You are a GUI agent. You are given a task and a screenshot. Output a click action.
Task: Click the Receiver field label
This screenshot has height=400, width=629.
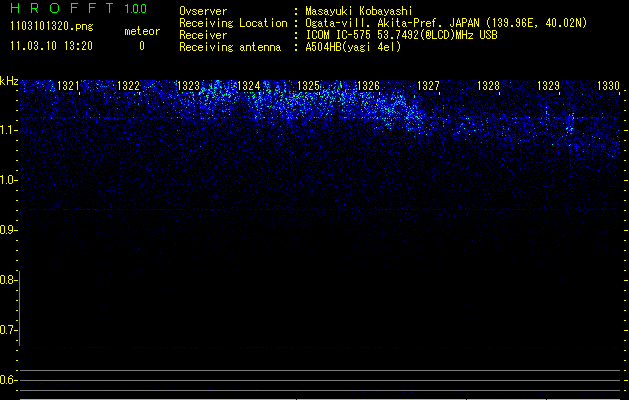[203, 35]
